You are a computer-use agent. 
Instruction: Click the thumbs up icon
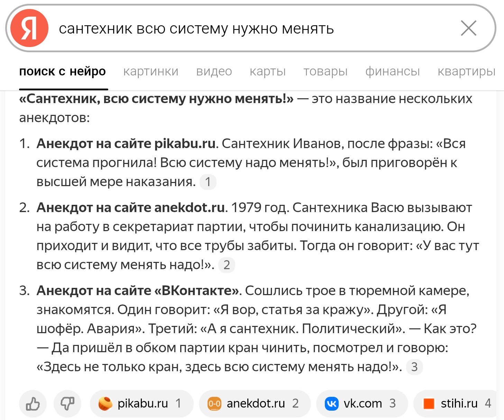pos(33,403)
